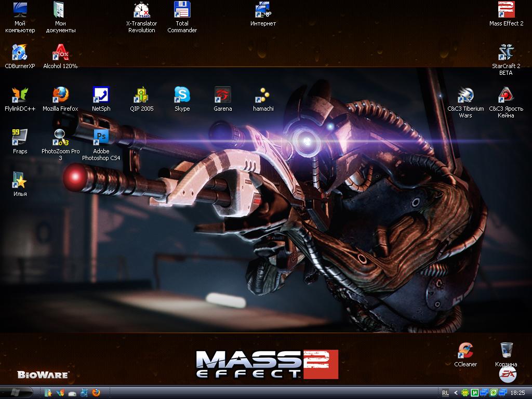Select the hamachi desktop shortcut
Viewport: 532px width, 399px height.
pyautogui.click(x=263, y=99)
